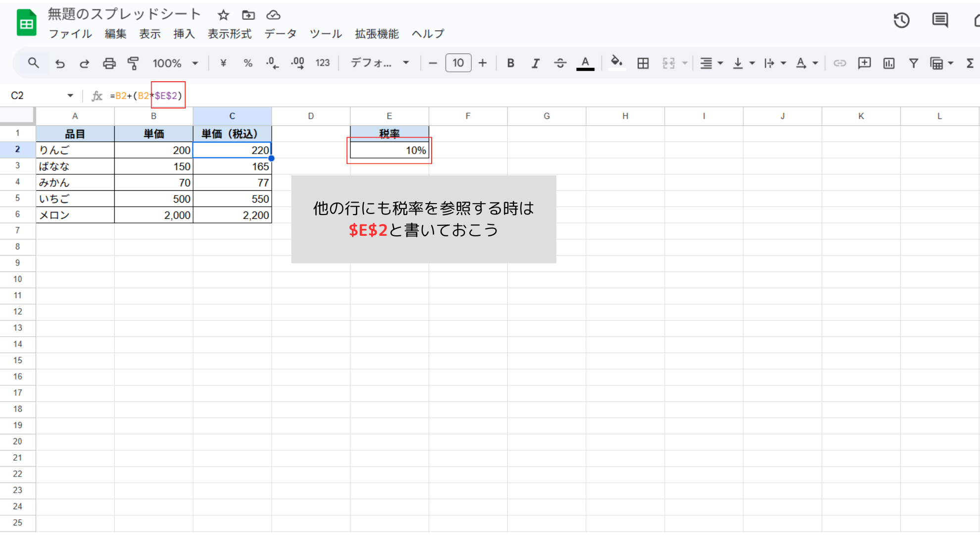
Task: Open the ファイル menu
Action: pos(70,34)
